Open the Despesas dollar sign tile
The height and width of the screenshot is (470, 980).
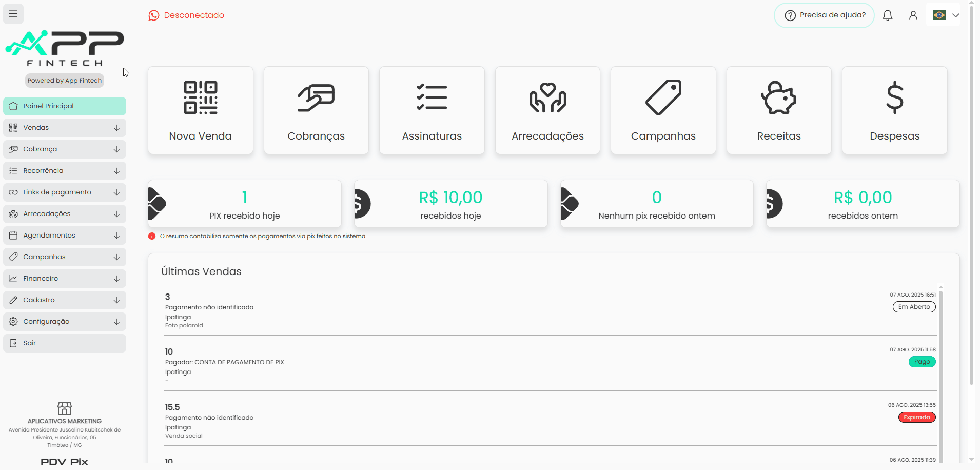[x=895, y=110]
